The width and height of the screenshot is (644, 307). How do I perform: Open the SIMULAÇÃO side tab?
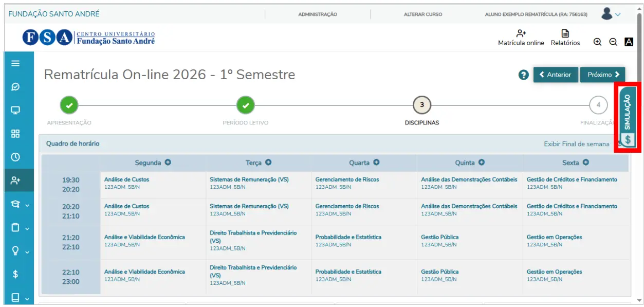click(628, 117)
